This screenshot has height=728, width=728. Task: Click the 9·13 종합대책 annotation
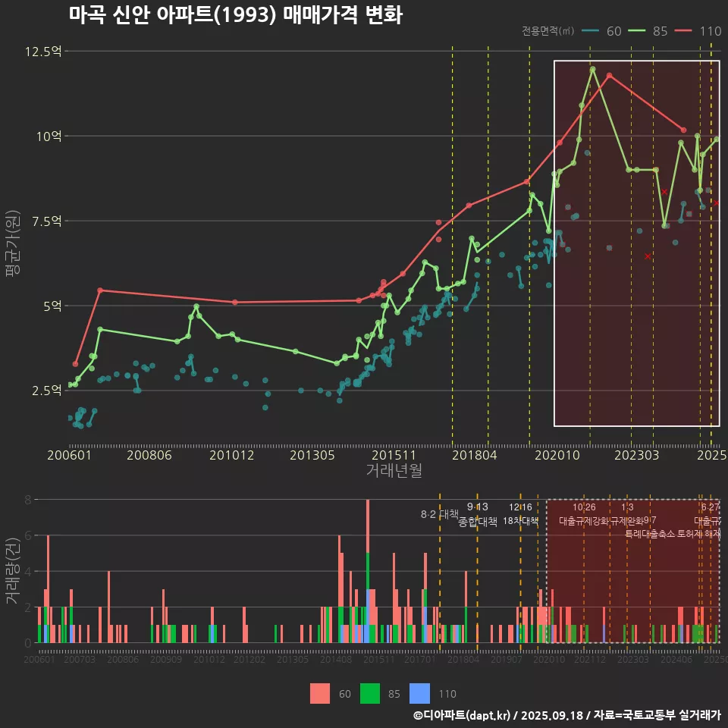pos(478,515)
